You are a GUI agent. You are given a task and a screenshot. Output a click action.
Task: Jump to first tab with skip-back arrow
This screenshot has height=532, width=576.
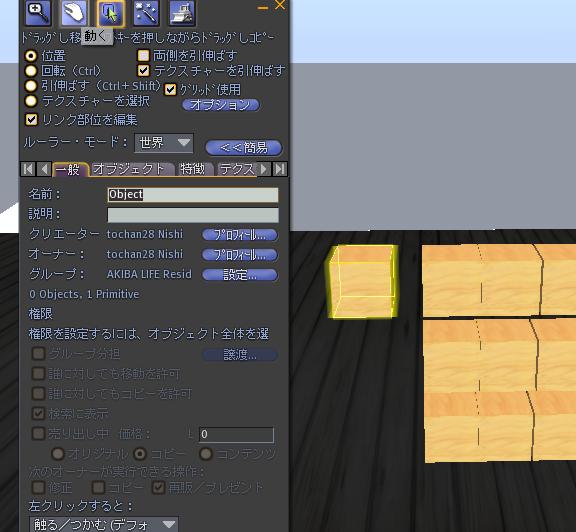[28, 169]
